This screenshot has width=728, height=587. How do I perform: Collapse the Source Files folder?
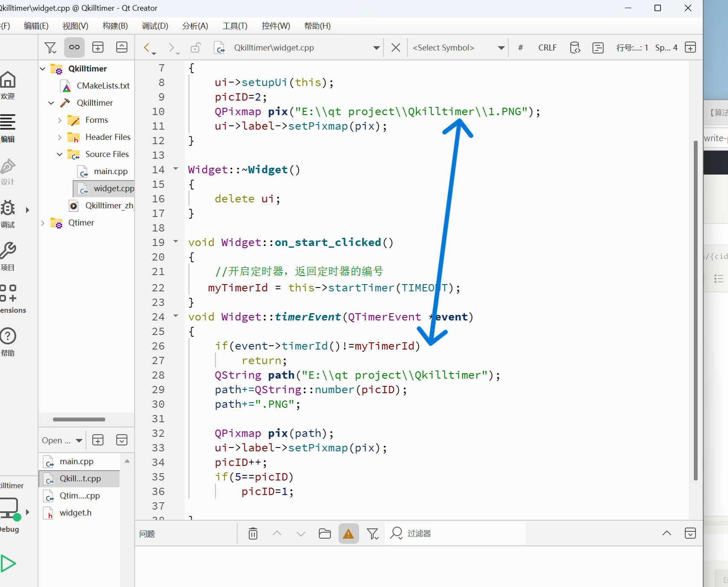point(60,154)
